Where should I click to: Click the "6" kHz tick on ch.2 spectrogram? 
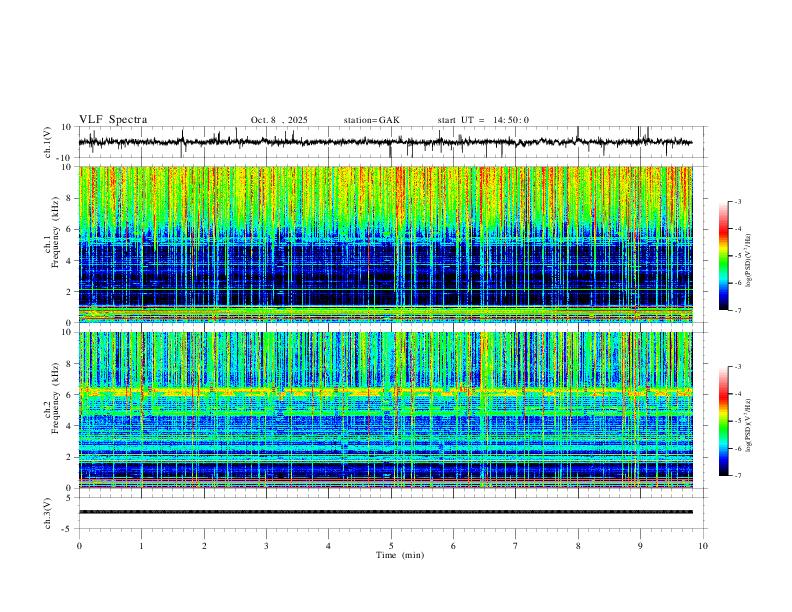[x=70, y=394]
